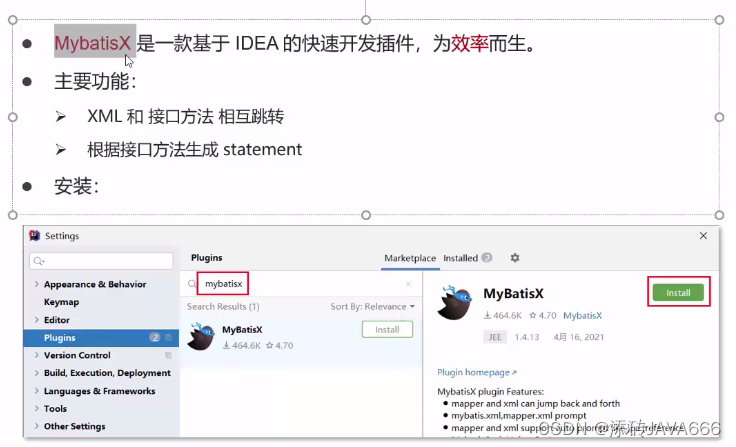736x447 pixels.
Task: Close the Settings dialog
Action: (703, 236)
